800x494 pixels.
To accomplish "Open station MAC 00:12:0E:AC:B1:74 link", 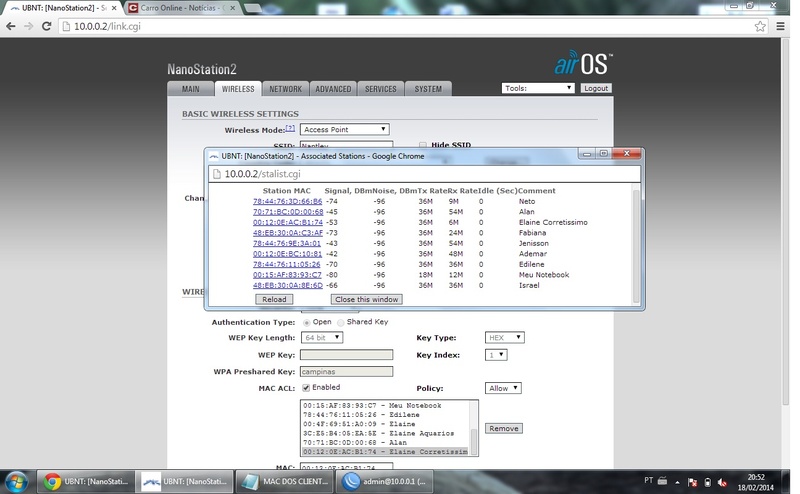I will [288, 223].
